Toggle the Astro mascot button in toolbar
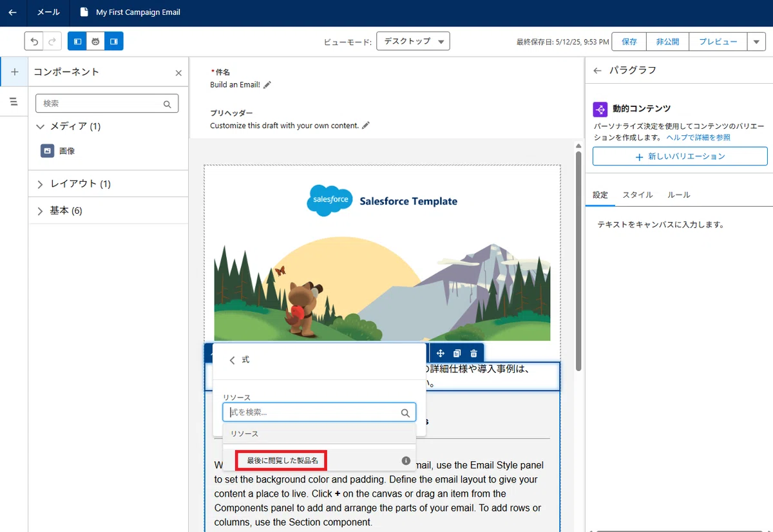The image size is (773, 532). (95, 41)
